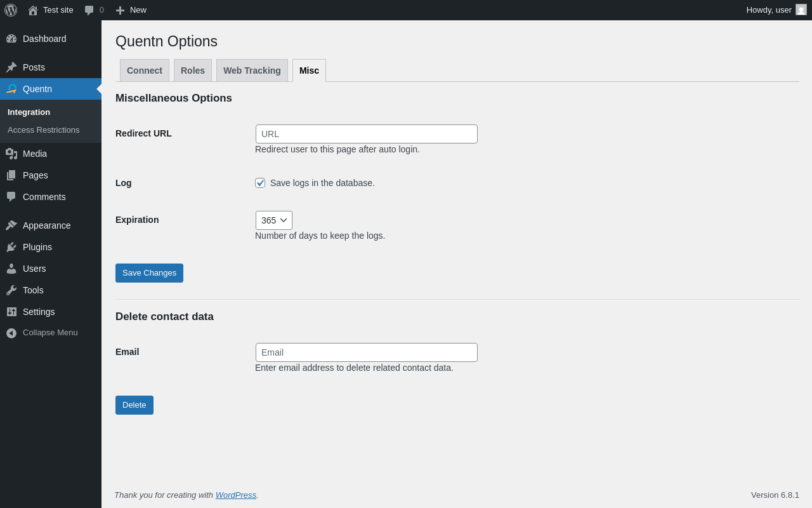This screenshot has width=812, height=508.
Task: Focus the Redirect URL input field
Action: point(367,134)
